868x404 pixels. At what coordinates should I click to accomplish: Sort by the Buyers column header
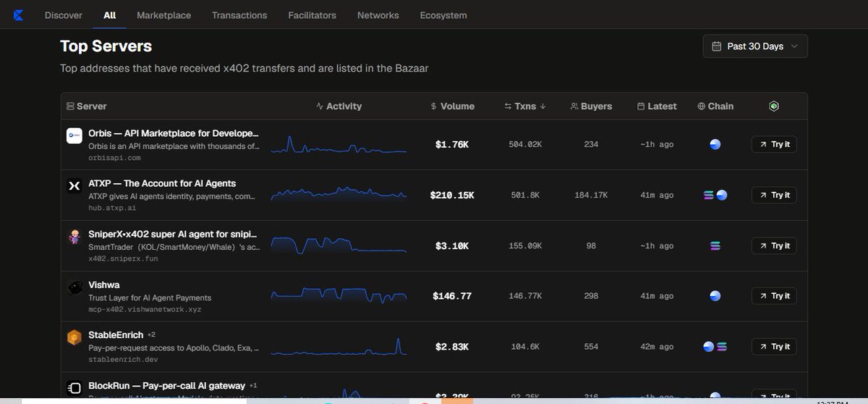[591, 106]
